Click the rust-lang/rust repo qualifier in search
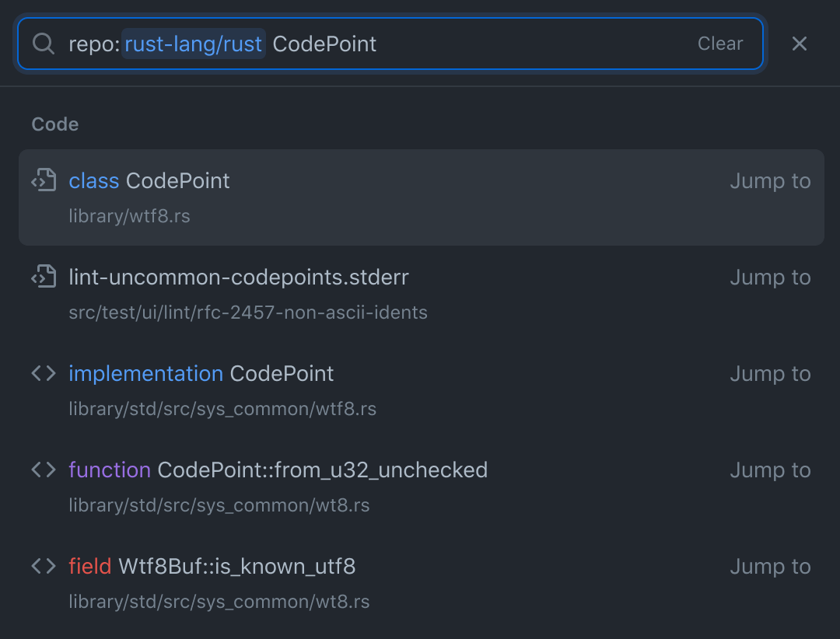Screen dimensions: 840x639 [193, 44]
